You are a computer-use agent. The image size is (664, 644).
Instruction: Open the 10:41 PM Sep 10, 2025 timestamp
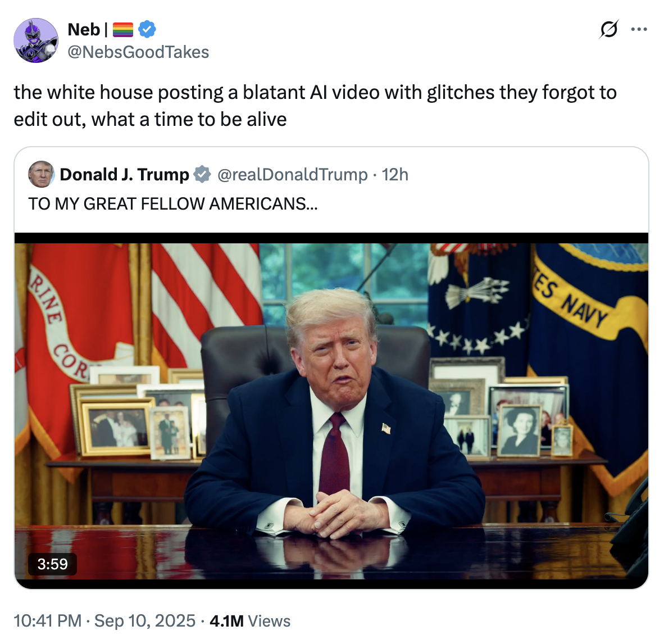[x=104, y=621]
